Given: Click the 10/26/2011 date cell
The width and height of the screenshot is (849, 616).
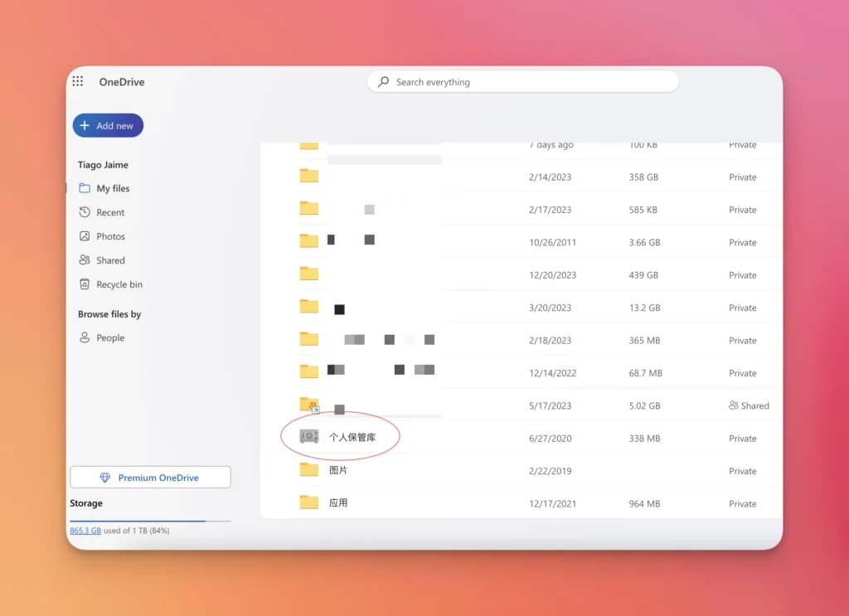Looking at the screenshot, I should click(x=552, y=242).
